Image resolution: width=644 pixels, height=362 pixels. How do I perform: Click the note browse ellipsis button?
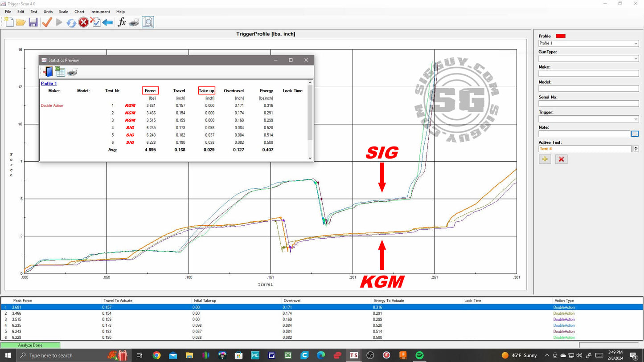(x=635, y=134)
